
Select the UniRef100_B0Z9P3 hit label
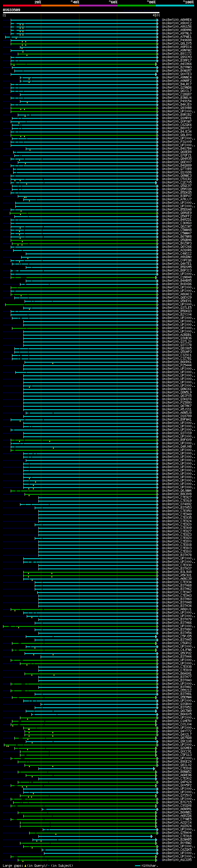pyautogui.click(x=176, y=243)
